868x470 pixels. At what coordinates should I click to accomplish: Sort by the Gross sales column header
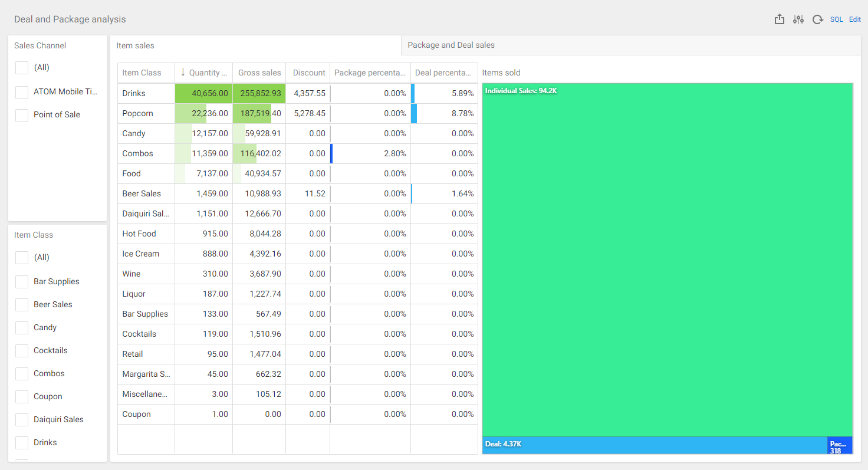tap(259, 73)
